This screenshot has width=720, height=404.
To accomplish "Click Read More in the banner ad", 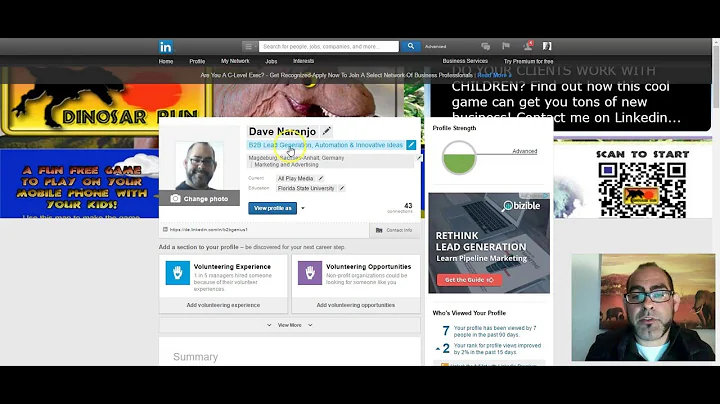I will coord(494,75).
